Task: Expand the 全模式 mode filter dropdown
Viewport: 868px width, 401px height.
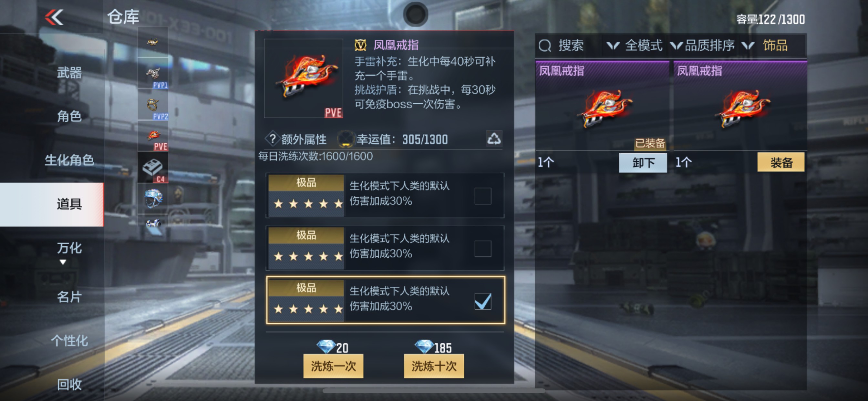Action: 634,46
